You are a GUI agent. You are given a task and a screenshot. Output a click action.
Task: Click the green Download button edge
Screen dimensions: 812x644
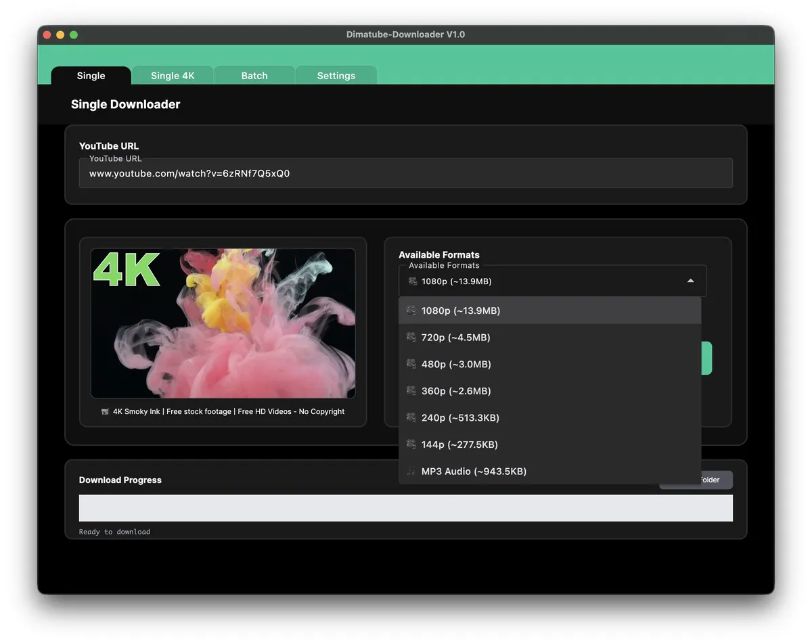coord(706,358)
